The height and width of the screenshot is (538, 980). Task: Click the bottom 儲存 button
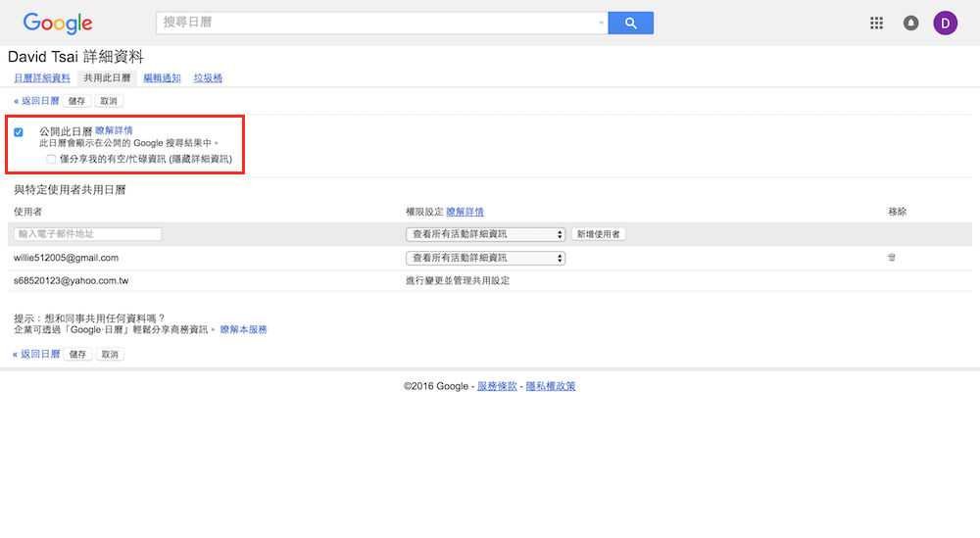tap(77, 355)
